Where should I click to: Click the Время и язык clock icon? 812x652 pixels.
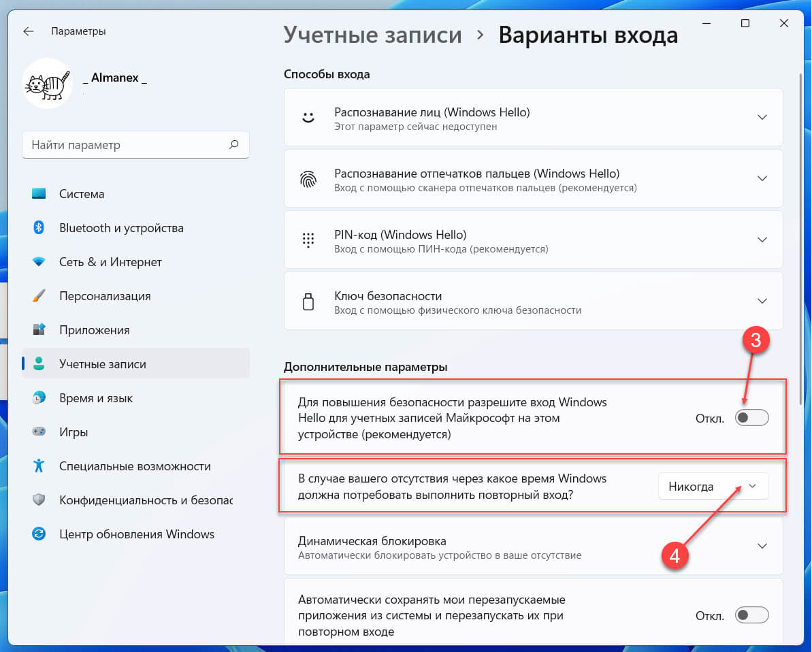tap(39, 397)
